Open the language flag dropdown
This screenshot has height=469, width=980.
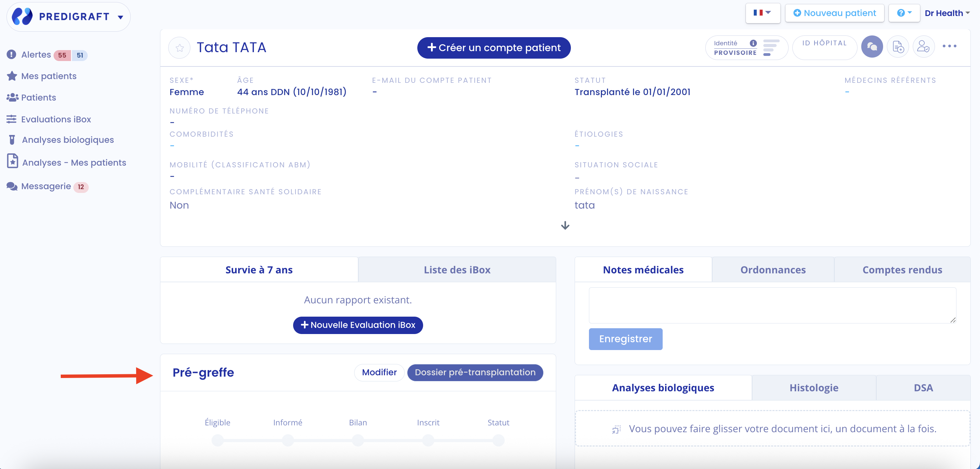(762, 13)
